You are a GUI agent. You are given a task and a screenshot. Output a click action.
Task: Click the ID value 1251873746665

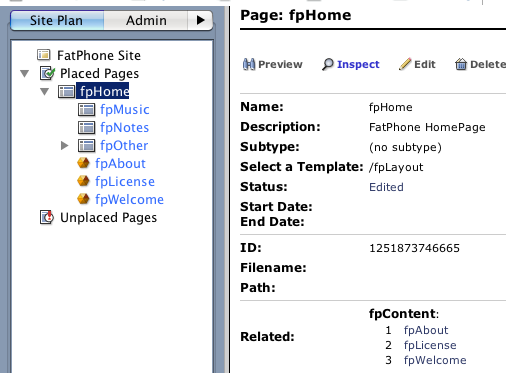pyautogui.click(x=414, y=248)
